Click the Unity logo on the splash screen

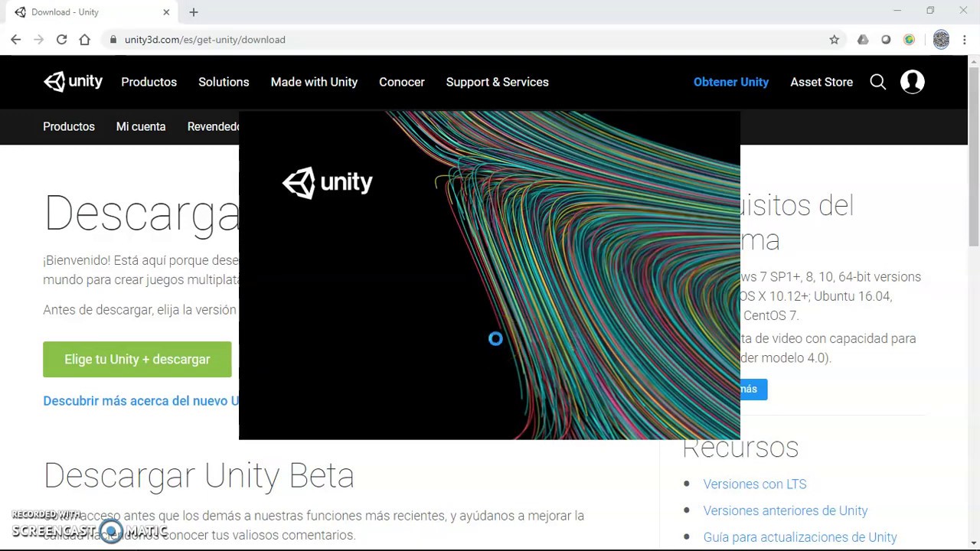(328, 183)
